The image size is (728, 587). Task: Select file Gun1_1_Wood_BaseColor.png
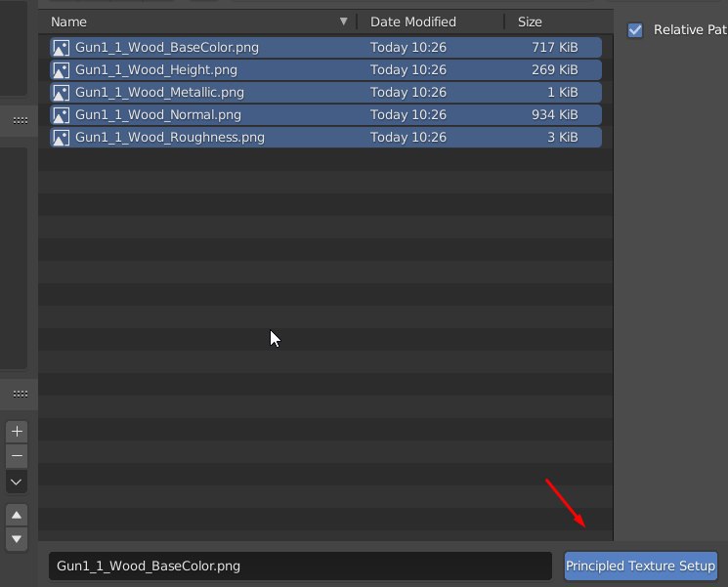coord(326,48)
